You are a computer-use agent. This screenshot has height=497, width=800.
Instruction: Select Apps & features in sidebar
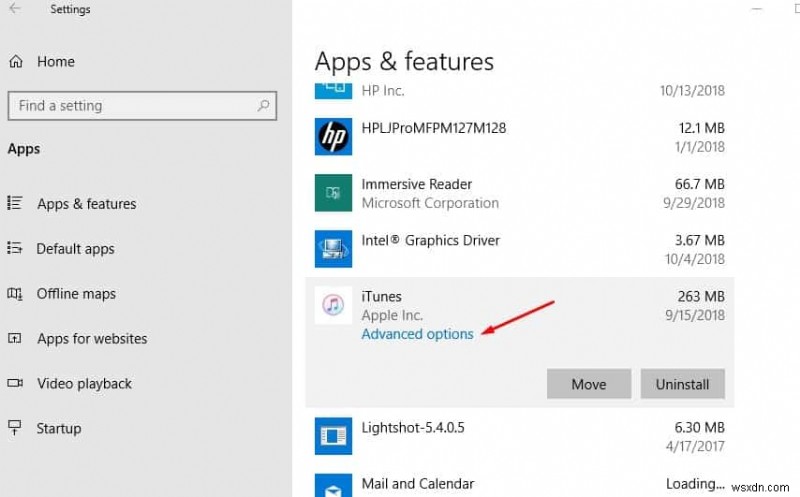(87, 204)
